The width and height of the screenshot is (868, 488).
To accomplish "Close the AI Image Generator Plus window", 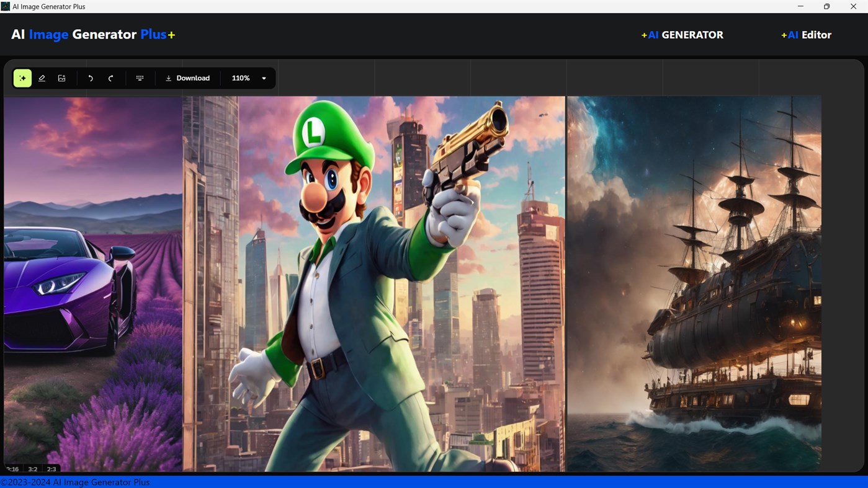I will click(x=854, y=6).
